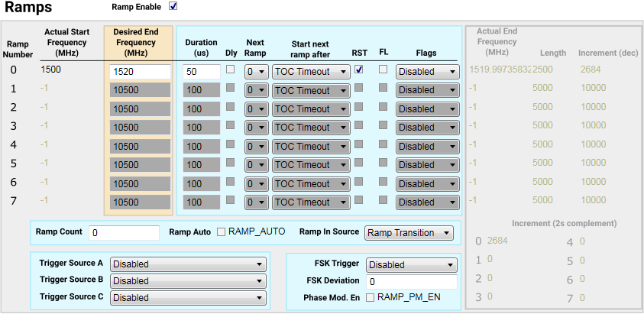Viewport: 644px width, 314px height.
Task: Click Desired End Frequency field for ramp 1
Action: 140,90
